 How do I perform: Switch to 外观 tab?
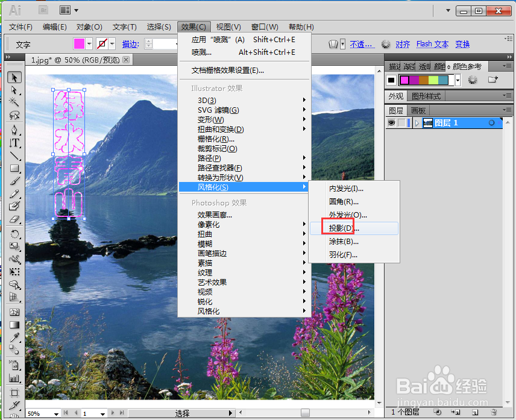pos(395,96)
